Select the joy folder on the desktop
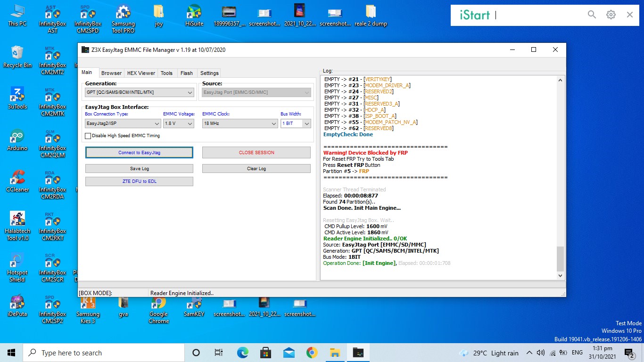 (x=158, y=16)
